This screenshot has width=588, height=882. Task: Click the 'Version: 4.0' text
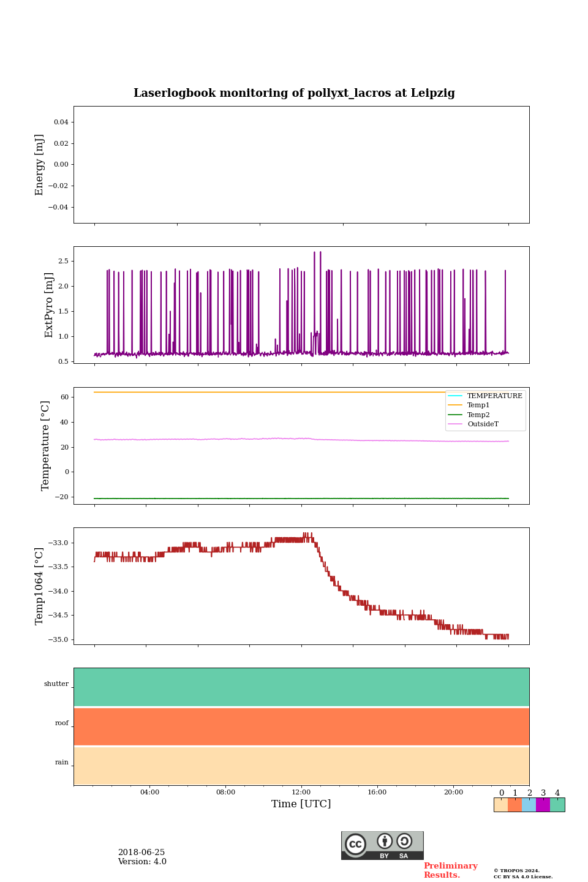(x=142, y=862)
